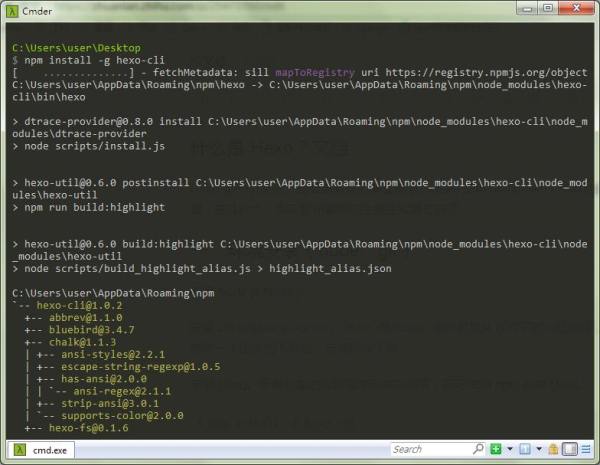Click 'strip-ansi@3.0.1' tree entry
Viewport: 600px width, 465px height.
point(110,403)
